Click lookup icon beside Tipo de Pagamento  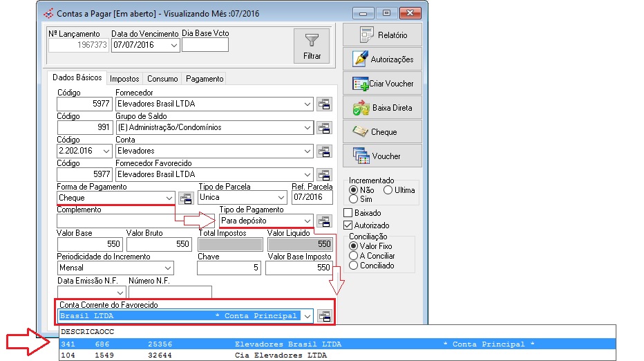point(324,221)
